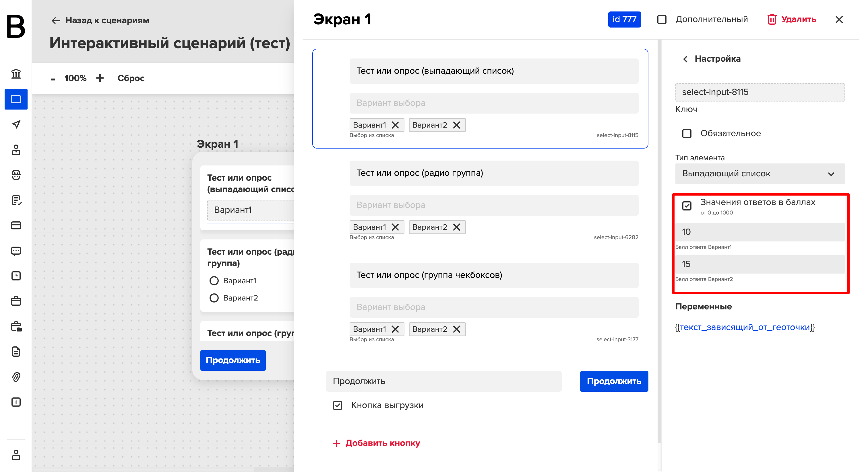868x472 pixels.
Task: Open the checklist document icon in sidebar
Action: click(16, 200)
